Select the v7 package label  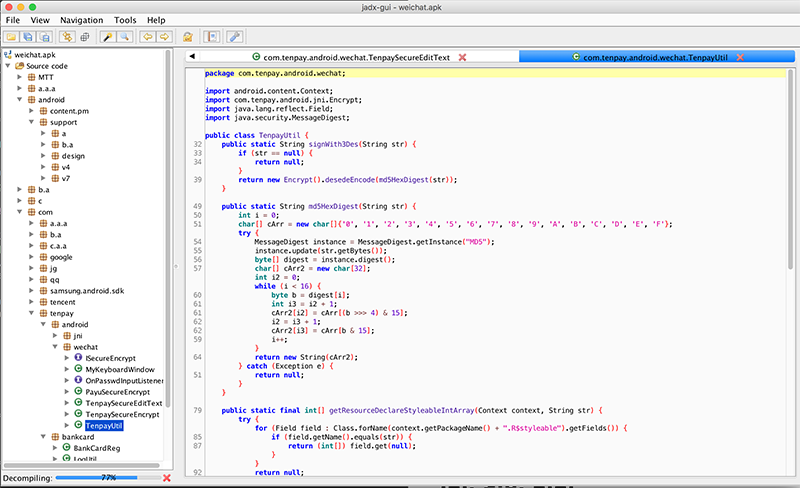tap(66, 178)
